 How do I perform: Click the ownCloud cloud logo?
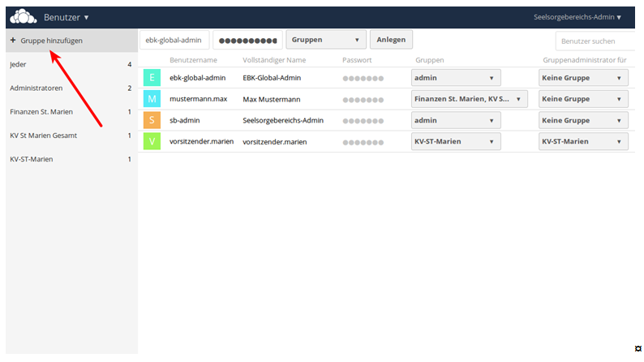click(24, 17)
